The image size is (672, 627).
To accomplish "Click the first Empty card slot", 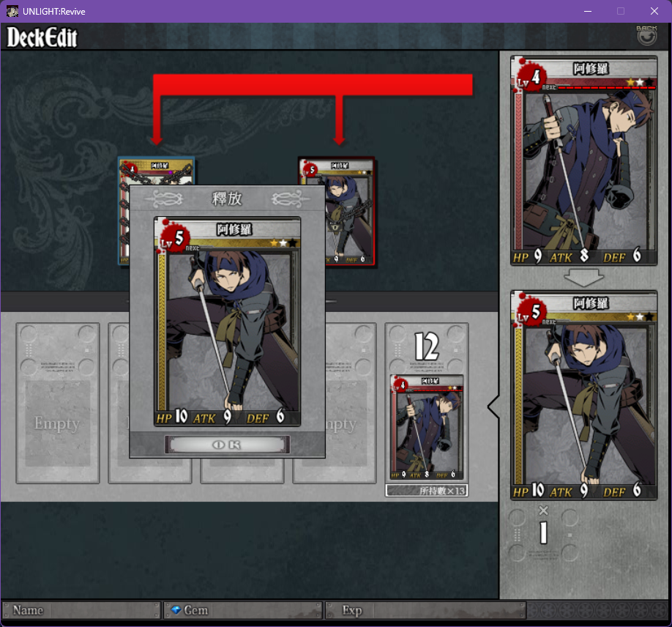I will (x=58, y=403).
